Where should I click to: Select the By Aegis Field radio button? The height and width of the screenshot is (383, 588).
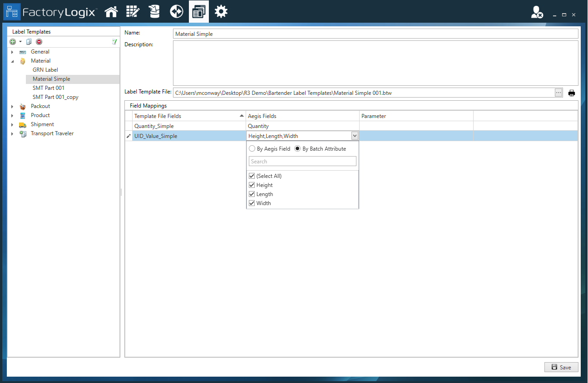[x=252, y=148]
